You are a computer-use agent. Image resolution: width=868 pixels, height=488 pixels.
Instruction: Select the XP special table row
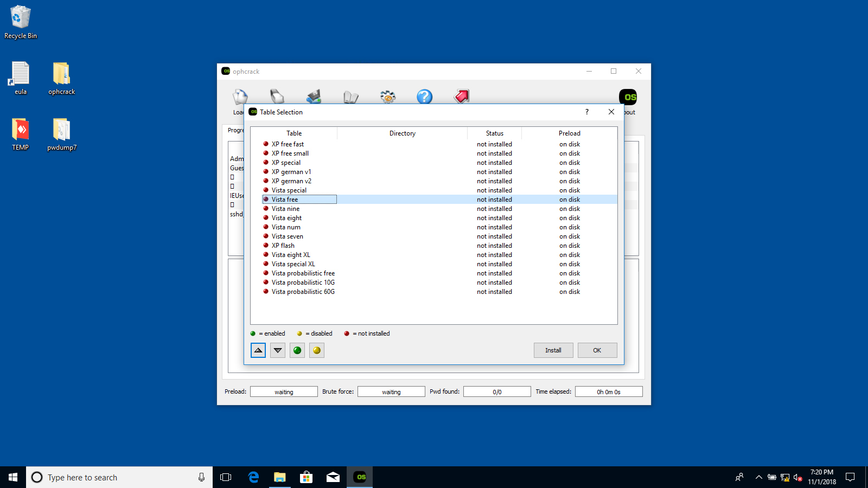(434, 163)
